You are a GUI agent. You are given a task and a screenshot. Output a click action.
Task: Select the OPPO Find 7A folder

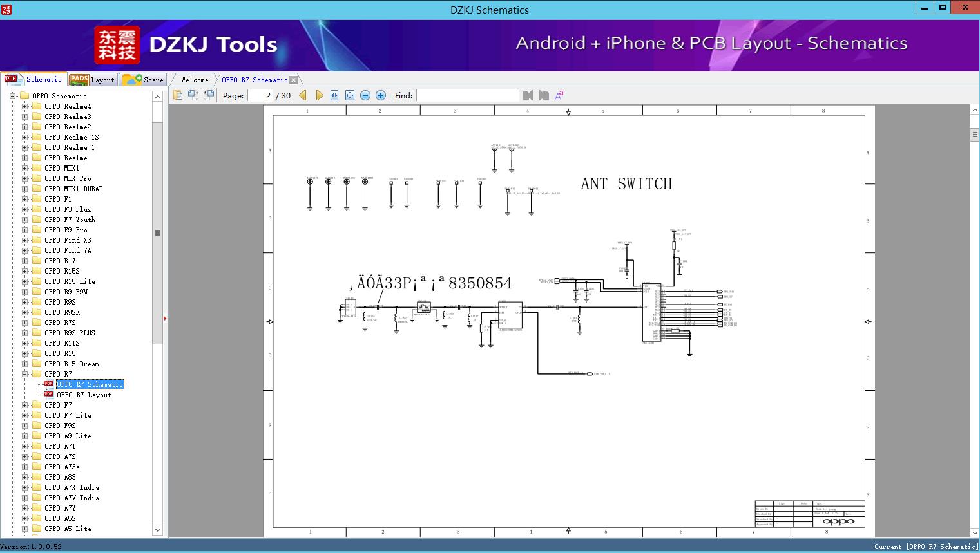click(x=68, y=250)
